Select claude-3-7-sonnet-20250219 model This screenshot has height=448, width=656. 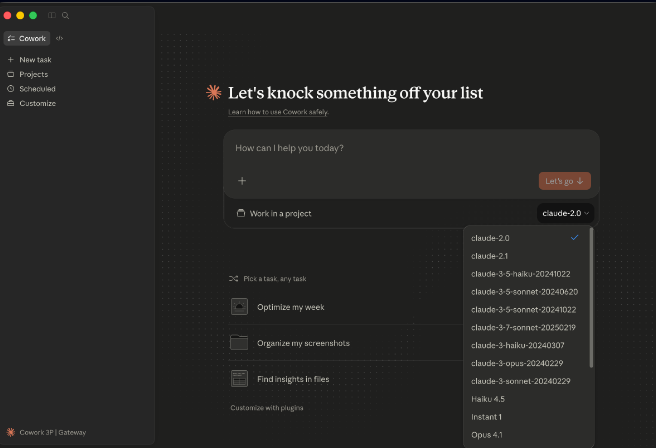(x=526, y=328)
